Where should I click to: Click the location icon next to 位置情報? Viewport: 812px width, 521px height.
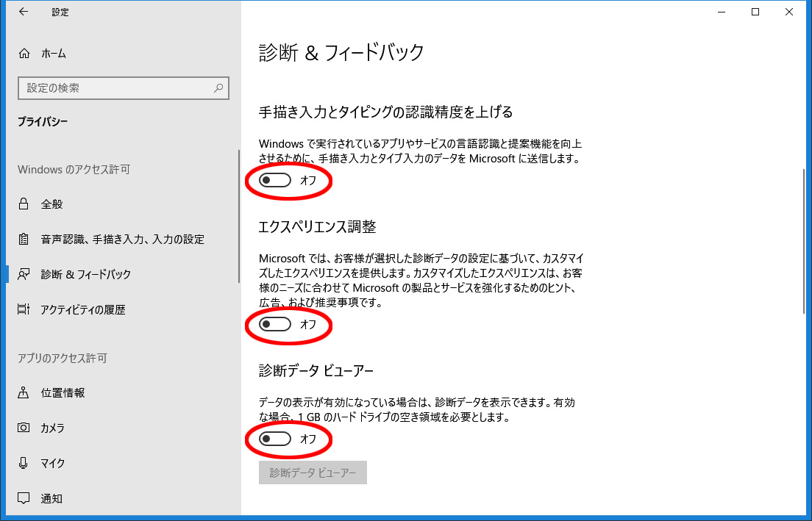click(x=24, y=392)
